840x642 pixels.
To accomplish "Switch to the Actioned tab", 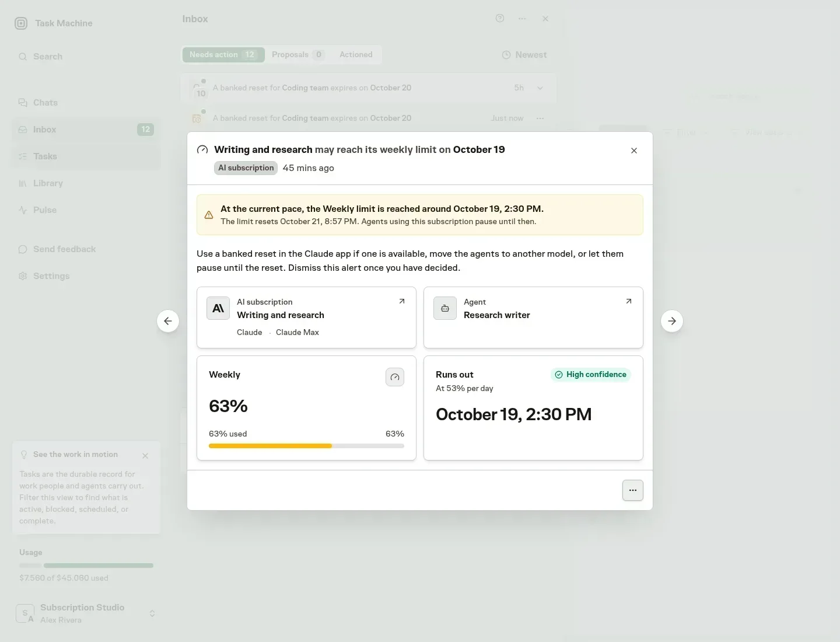I will pyautogui.click(x=356, y=55).
